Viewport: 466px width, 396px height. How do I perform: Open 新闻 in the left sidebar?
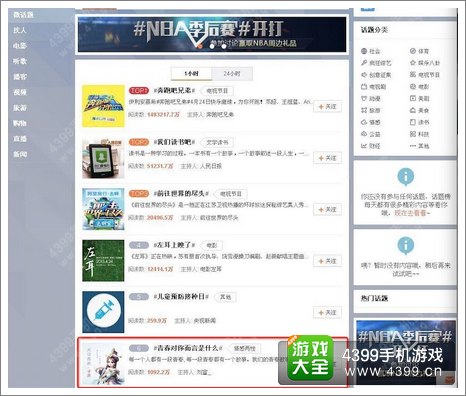point(20,154)
